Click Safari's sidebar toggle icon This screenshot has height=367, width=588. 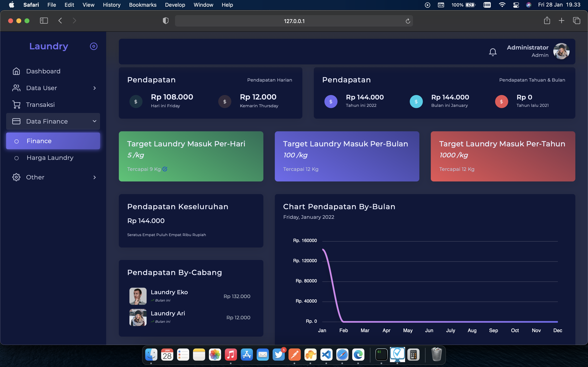tap(44, 21)
